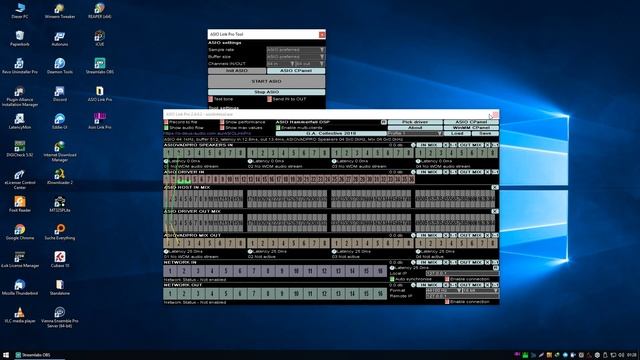Open the JDownloader 2 desktop shortcut
Screen dimensions: 640x360
pos(60,177)
